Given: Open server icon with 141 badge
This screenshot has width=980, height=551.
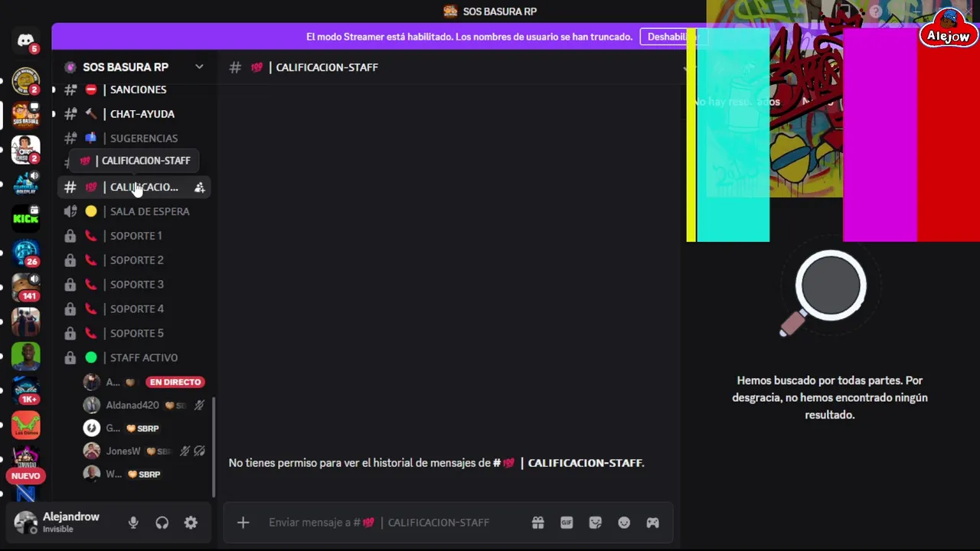Looking at the screenshot, I should (x=25, y=287).
